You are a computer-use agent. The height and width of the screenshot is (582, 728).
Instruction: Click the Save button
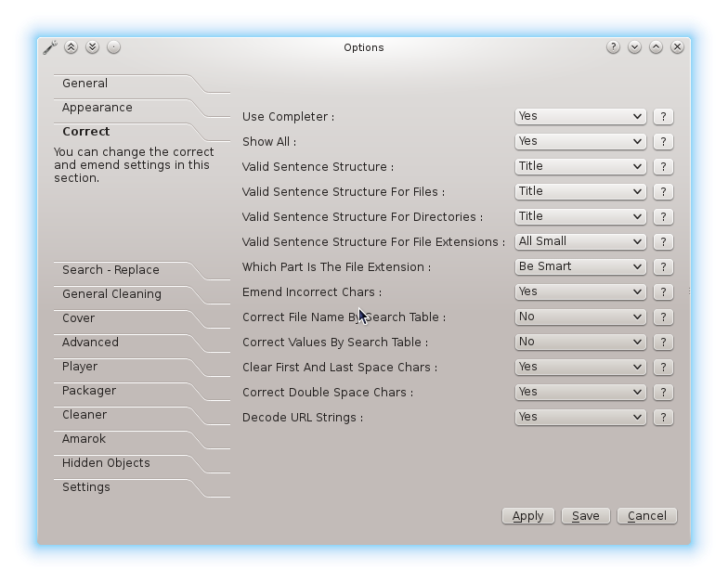click(x=585, y=516)
